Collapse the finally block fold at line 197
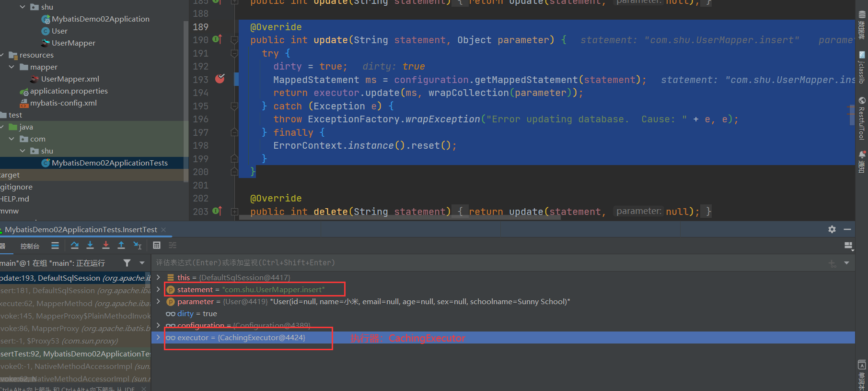 click(234, 132)
